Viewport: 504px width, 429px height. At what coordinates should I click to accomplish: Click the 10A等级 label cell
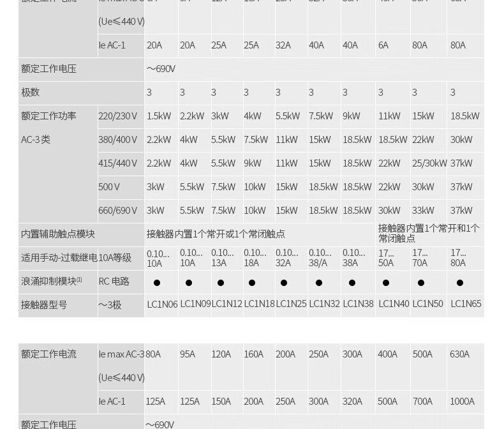pyautogui.click(x=115, y=258)
